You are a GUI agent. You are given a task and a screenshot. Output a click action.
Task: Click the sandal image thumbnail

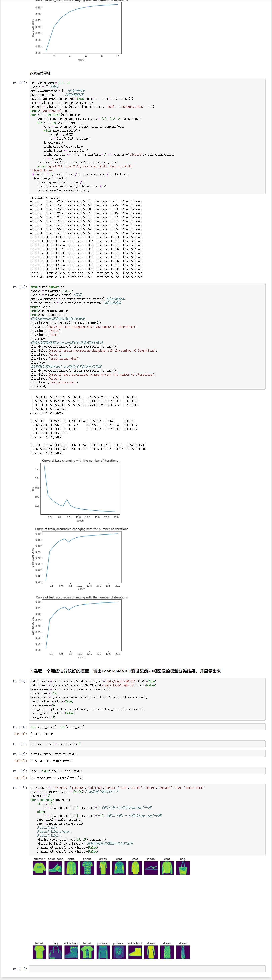point(151,868)
